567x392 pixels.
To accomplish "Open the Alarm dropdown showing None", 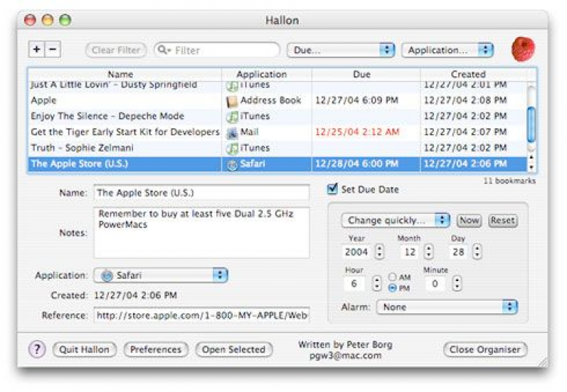I will pyautogui.click(x=447, y=307).
